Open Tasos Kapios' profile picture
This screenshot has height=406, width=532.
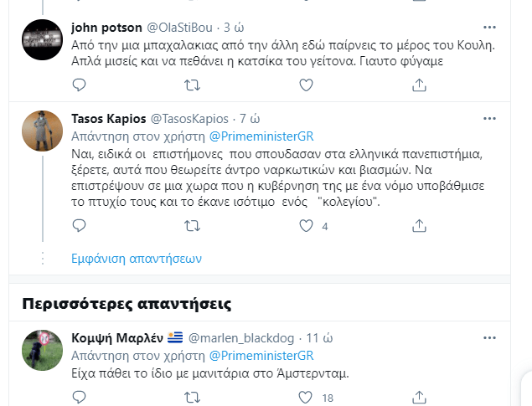pyautogui.click(x=42, y=131)
